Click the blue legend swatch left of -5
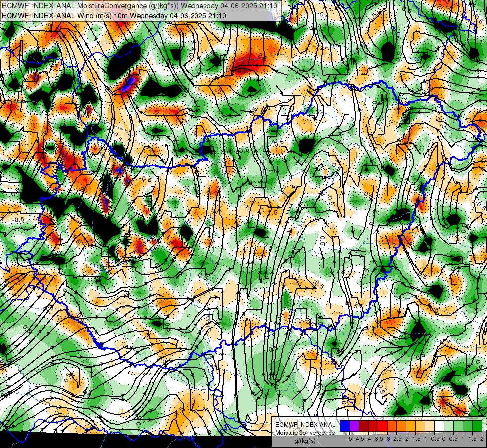 click(x=345, y=426)
